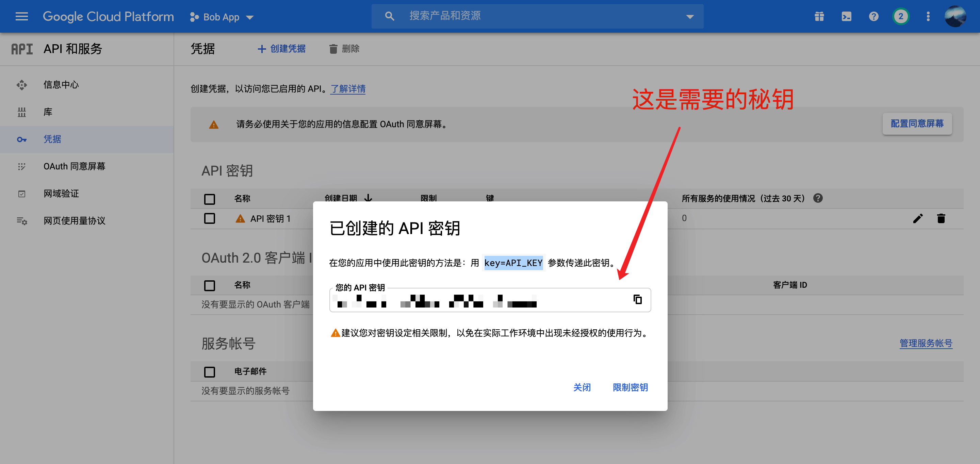This screenshot has height=464, width=980.
Task: Click the 客户端 ID column header
Action: (x=790, y=285)
